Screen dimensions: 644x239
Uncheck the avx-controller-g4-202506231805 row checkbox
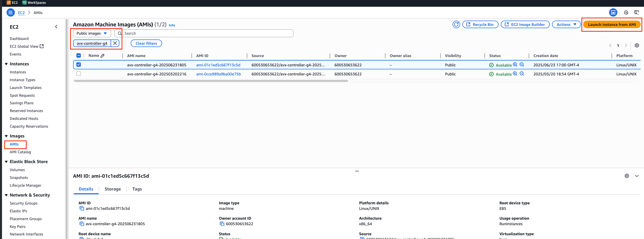tap(79, 65)
